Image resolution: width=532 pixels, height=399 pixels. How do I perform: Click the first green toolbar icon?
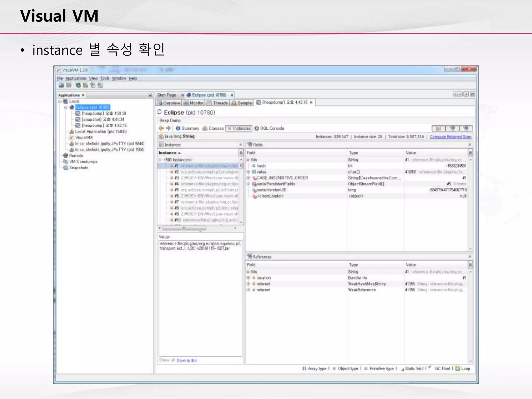tap(78, 85)
